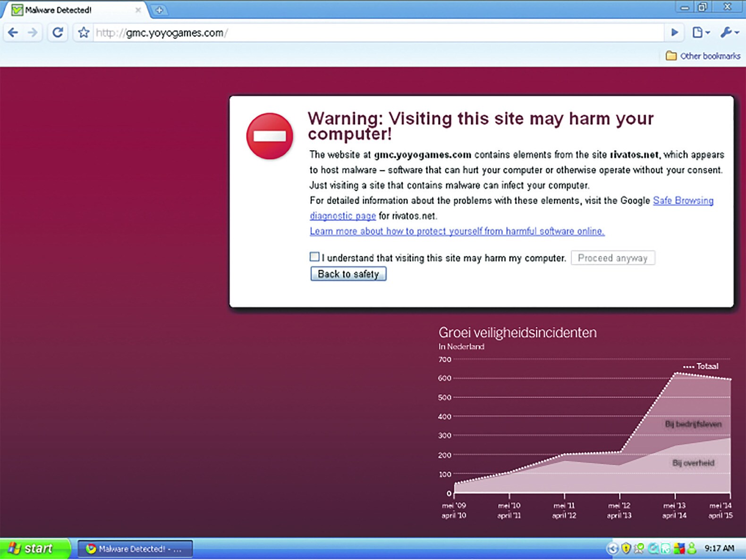This screenshot has width=746, height=560.
Task: Open the green messenger person tray icon
Action: click(x=692, y=549)
